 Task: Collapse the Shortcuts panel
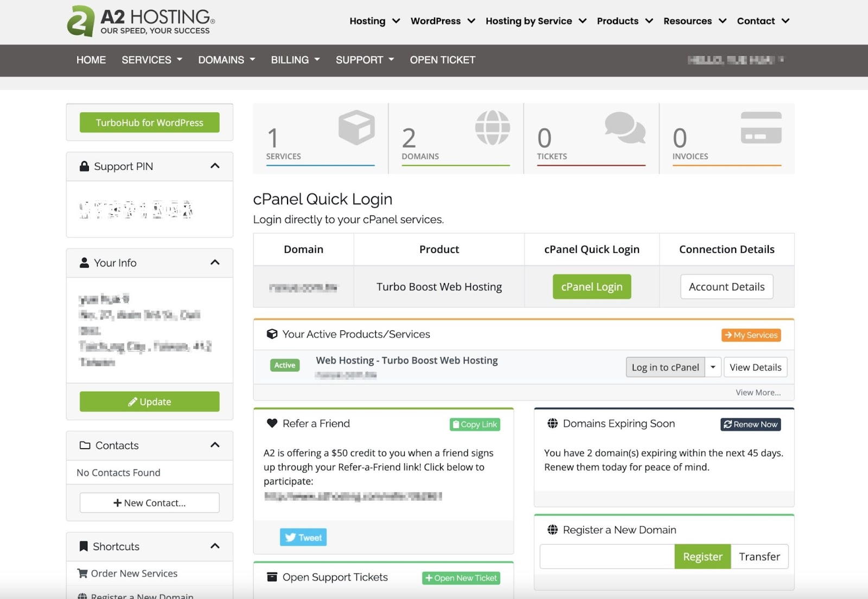[215, 546]
